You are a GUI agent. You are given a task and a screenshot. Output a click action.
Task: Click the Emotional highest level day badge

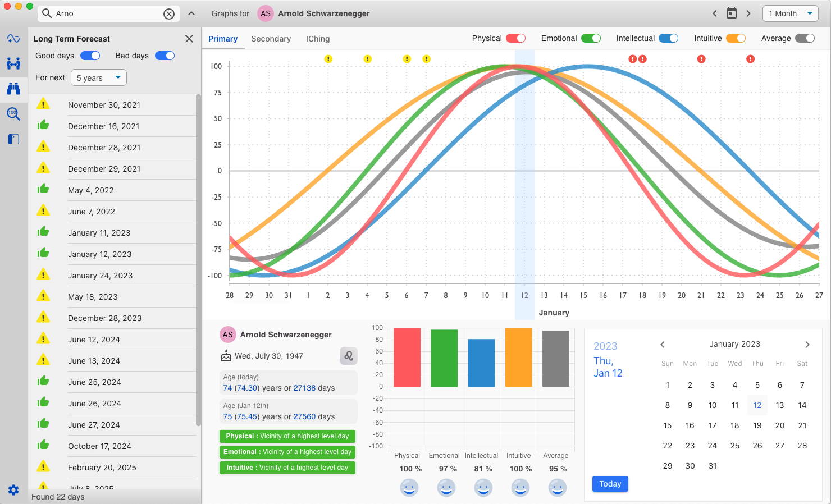click(287, 452)
